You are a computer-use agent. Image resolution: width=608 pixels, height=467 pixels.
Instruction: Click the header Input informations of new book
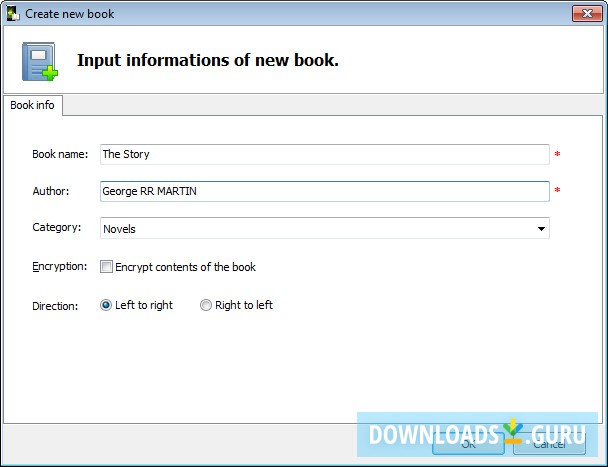208,60
